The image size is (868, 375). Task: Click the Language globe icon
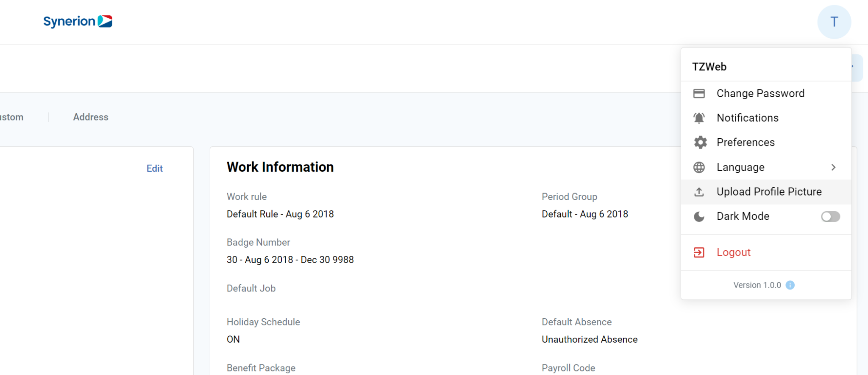(699, 168)
